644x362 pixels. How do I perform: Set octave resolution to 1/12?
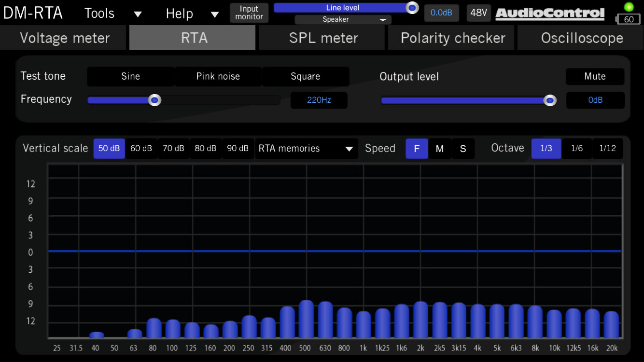608,149
